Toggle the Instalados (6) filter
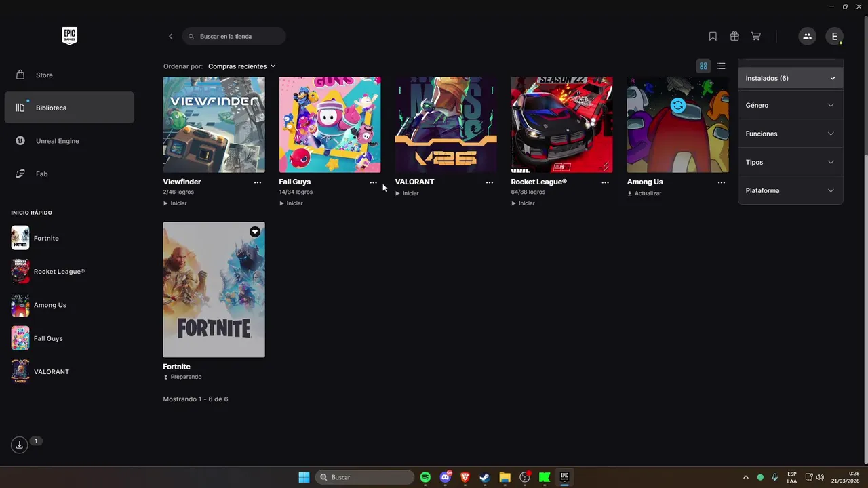 pyautogui.click(x=791, y=78)
